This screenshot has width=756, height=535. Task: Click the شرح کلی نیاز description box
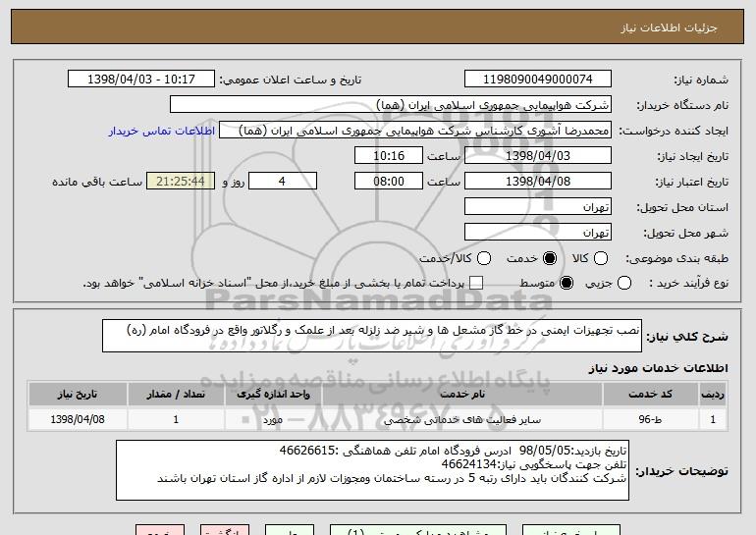(x=372, y=336)
